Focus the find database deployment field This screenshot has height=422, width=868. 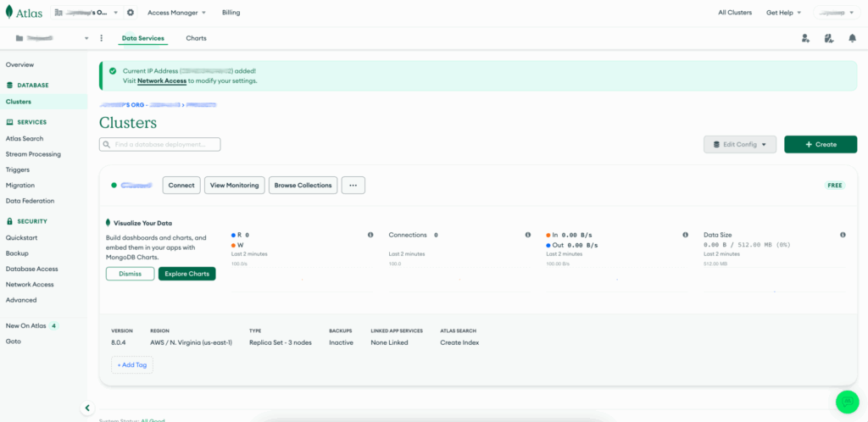(x=160, y=144)
